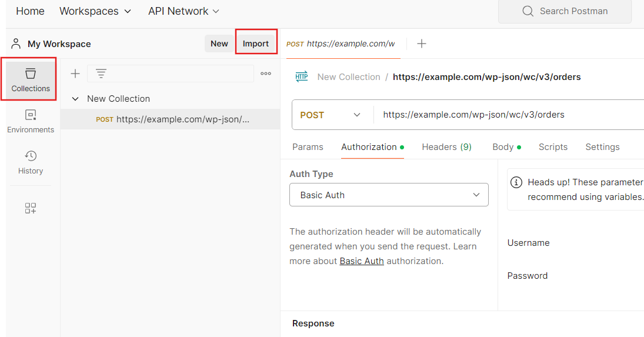Open the Collections sidebar panel

click(x=31, y=79)
